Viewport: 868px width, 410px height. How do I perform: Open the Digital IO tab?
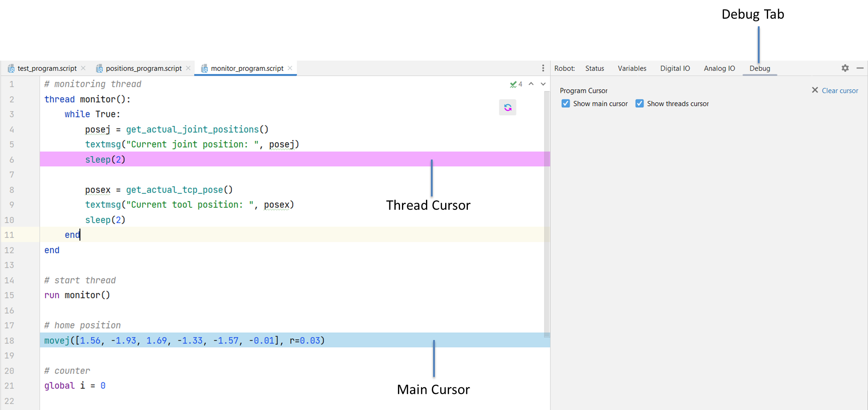pyautogui.click(x=675, y=68)
